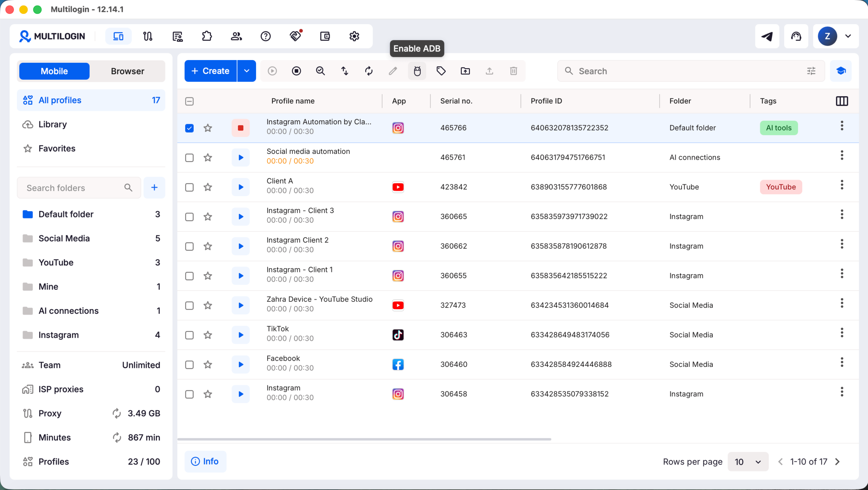Image resolution: width=868 pixels, height=490 pixels.
Task: Click the stop profiles toolbar icon
Action: [296, 71]
